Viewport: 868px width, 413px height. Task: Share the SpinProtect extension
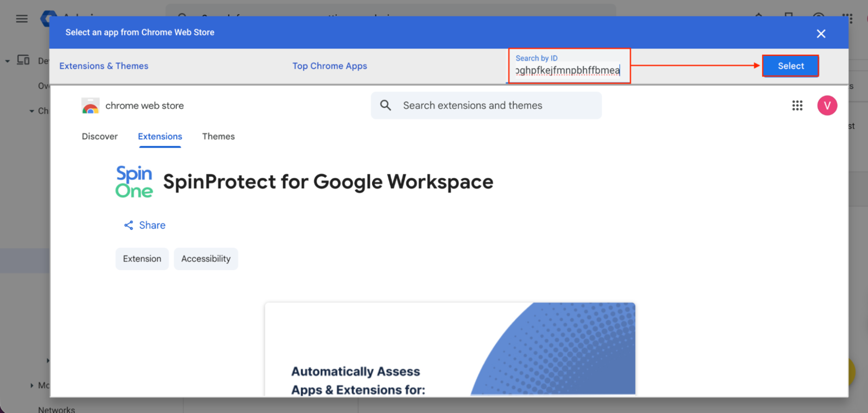[x=145, y=225]
